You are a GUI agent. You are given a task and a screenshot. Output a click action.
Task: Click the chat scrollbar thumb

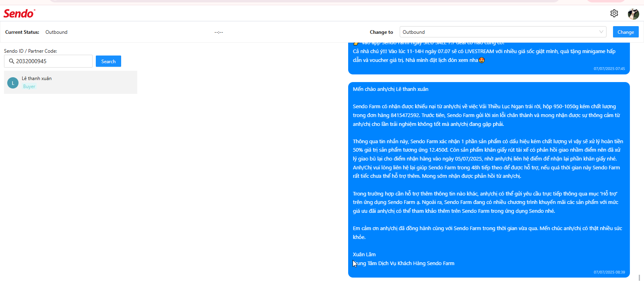pos(639,278)
